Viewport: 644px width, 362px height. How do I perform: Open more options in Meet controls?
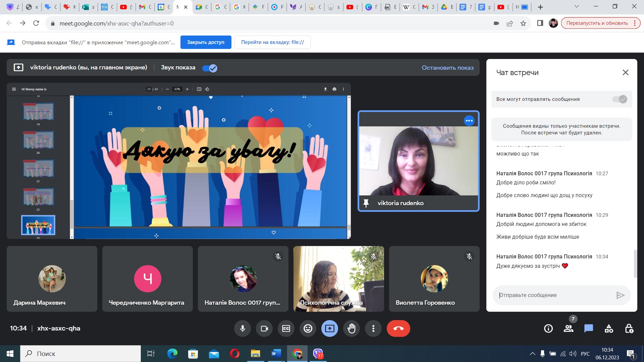[373, 328]
